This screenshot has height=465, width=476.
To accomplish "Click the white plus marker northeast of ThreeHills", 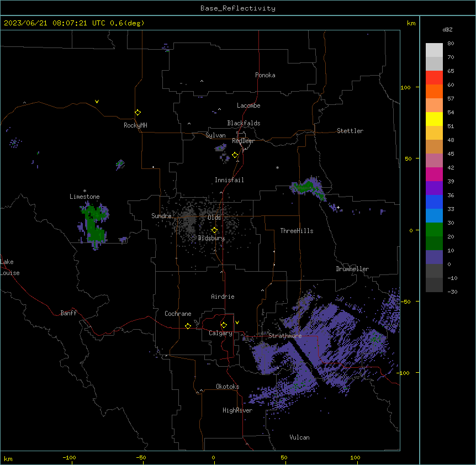I will click(x=338, y=207).
